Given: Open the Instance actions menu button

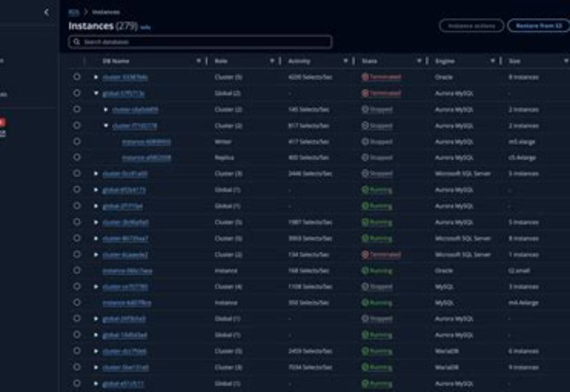Looking at the screenshot, I should (x=472, y=26).
